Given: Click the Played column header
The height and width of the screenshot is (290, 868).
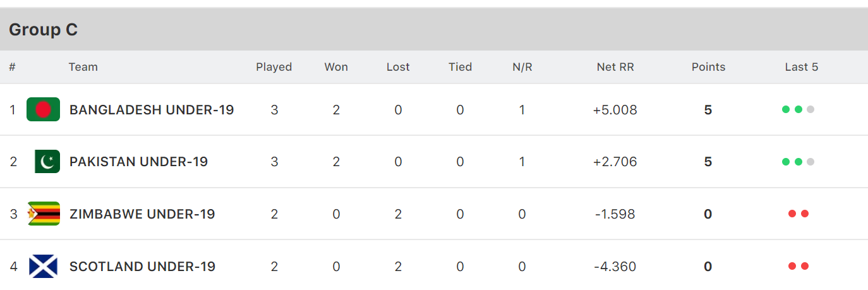Looking at the screenshot, I should click(274, 67).
